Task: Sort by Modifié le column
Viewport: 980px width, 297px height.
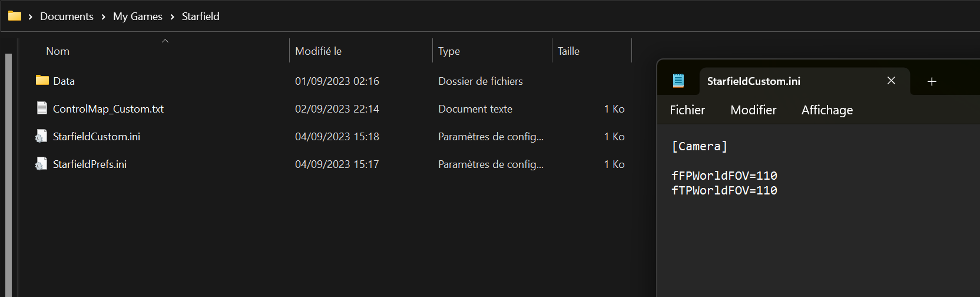Action: (x=318, y=51)
